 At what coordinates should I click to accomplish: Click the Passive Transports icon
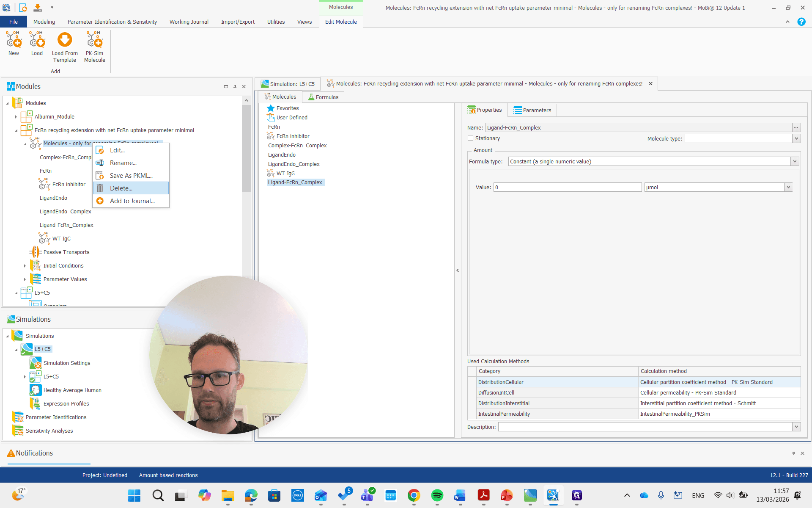36,252
